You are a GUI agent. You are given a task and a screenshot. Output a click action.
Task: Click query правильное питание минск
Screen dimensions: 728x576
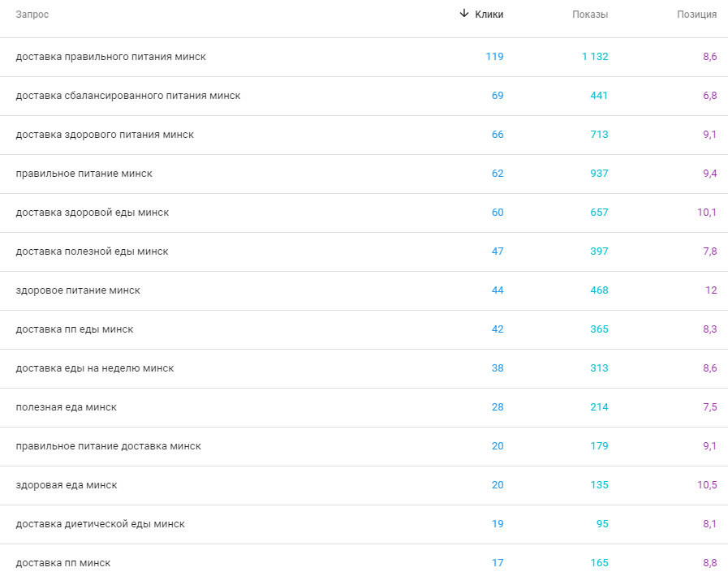84,174
